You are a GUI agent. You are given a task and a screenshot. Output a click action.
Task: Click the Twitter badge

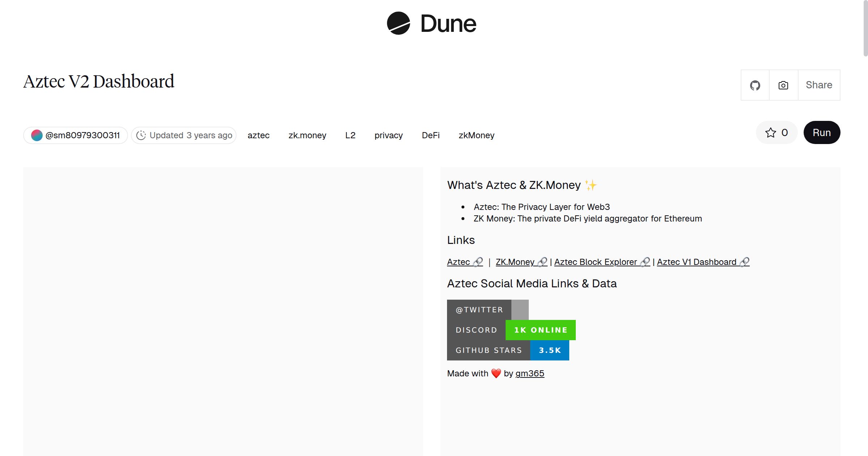point(488,310)
